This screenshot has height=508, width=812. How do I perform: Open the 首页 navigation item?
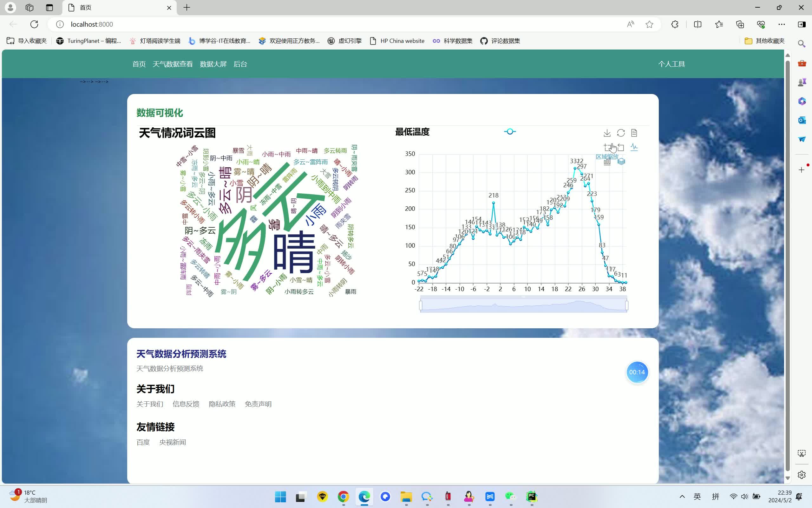[139, 64]
